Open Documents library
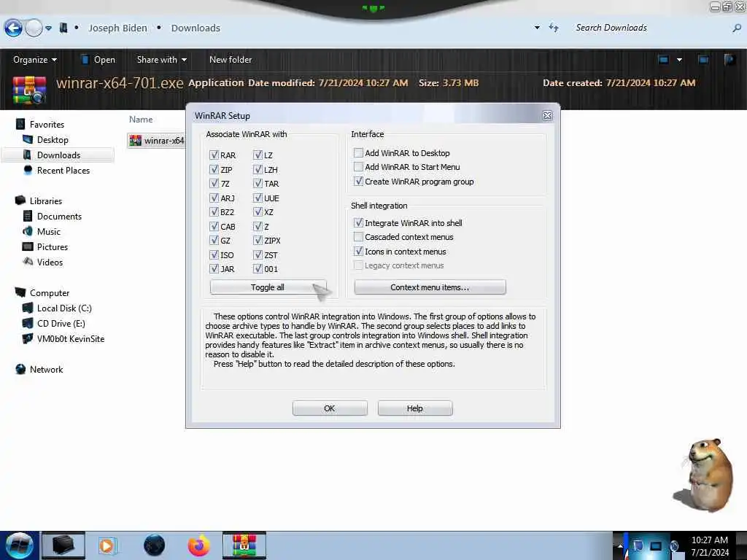 59,216
